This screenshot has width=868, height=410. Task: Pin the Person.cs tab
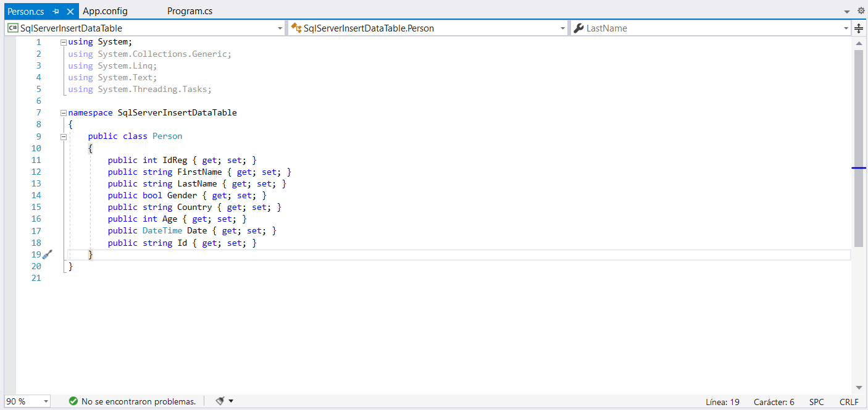(56, 11)
